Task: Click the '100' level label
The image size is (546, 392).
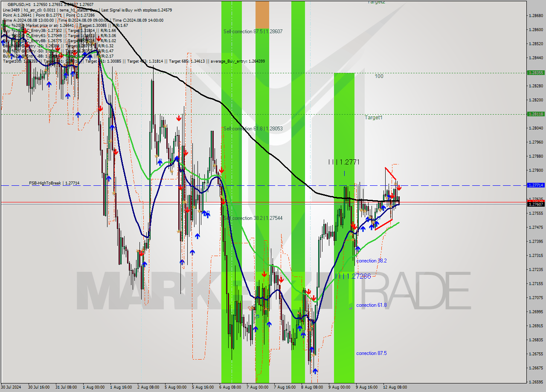Action: (379, 76)
